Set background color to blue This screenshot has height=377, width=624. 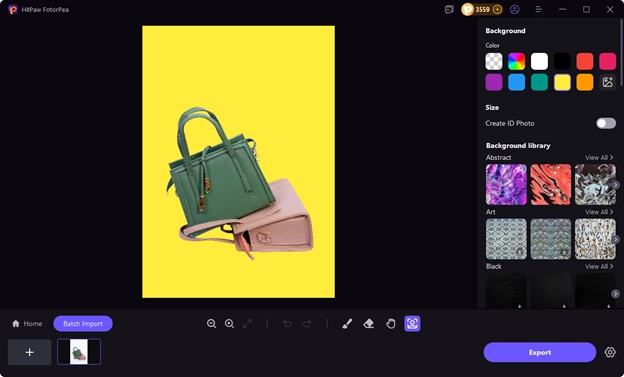click(517, 82)
